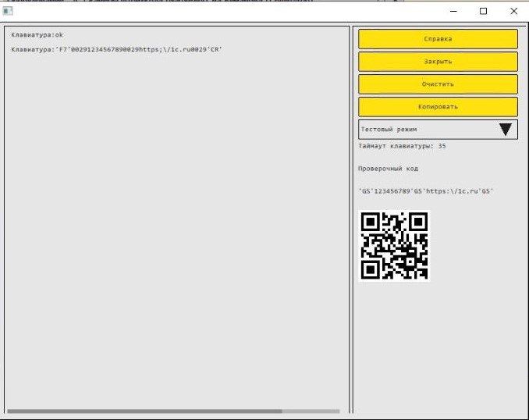Click the scrollbar track right of thumb

(x=311, y=411)
